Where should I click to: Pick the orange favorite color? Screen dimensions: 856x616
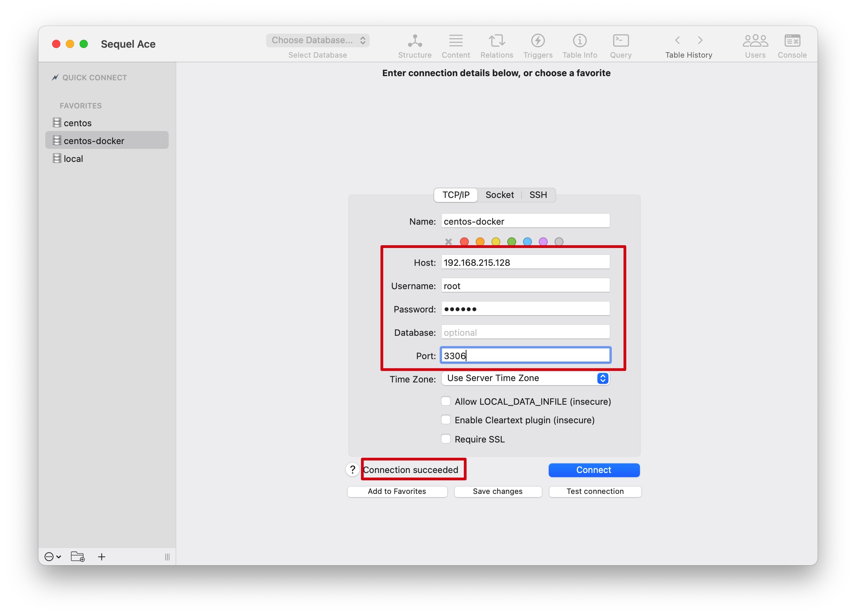click(480, 241)
